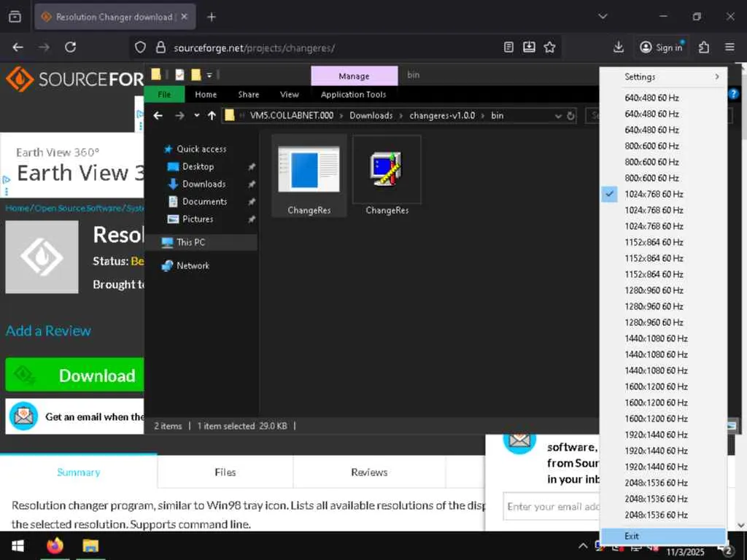The height and width of the screenshot is (560, 747).
Task: Click the install site icon in address bar
Action: 529,47
